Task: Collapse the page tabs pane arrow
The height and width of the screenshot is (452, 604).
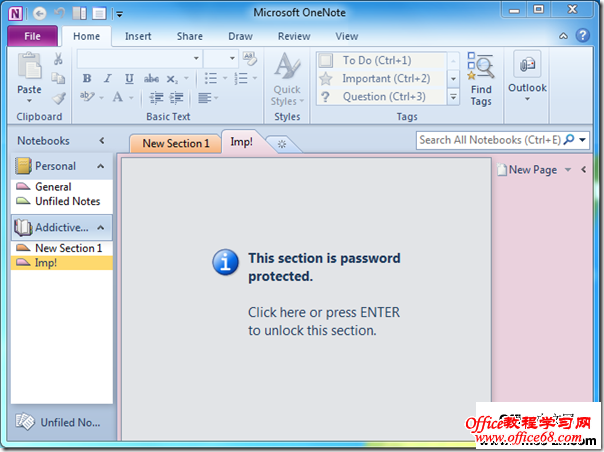Action: [584, 170]
